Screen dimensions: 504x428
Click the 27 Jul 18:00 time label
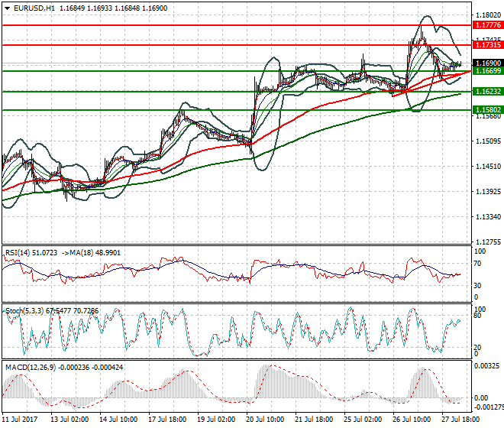point(460,420)
